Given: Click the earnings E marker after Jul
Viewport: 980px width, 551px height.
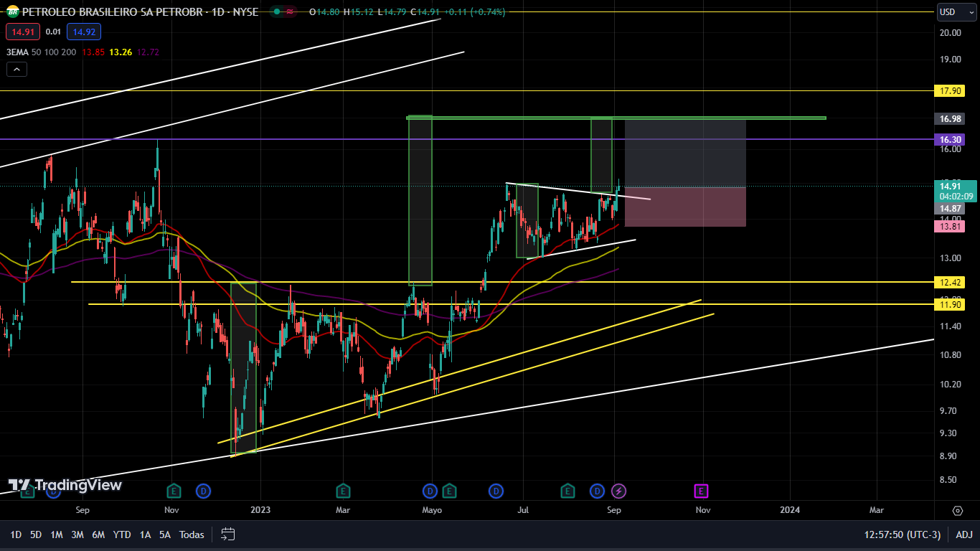Looking at the screenshot, I should pos(567,491).
